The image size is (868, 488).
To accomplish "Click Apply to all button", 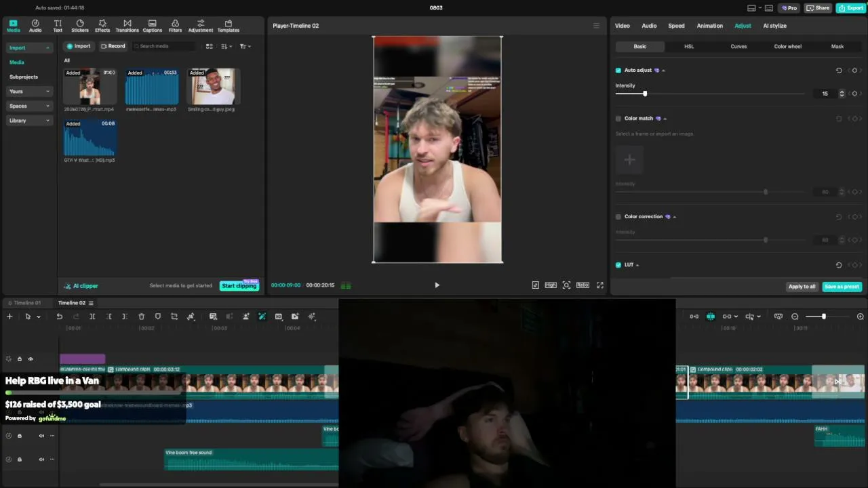I will click(802, 287).
